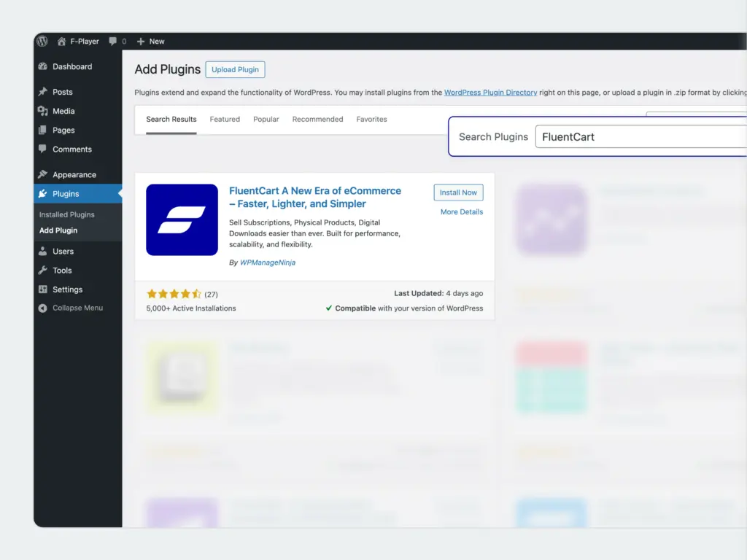Viewport: 747px width, 560px height.
Task: Click the Dashboard gauge icon
Action: click(43, 66)
